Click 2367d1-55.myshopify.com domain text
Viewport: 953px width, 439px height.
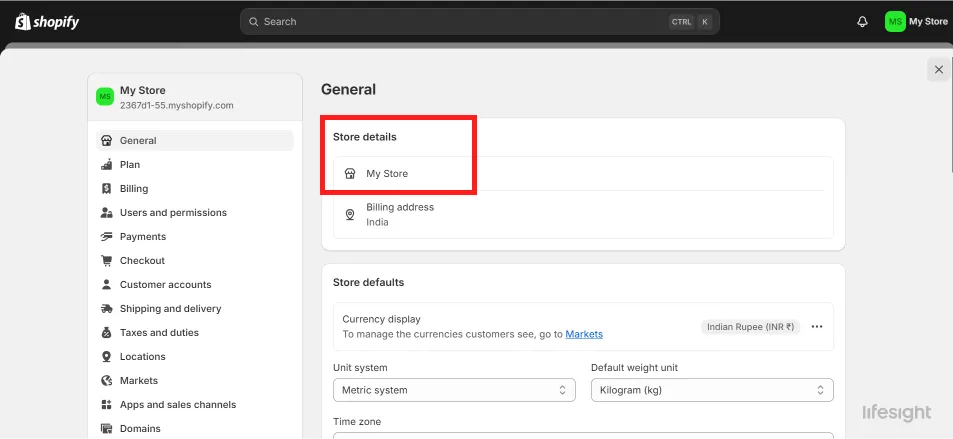pyautogui.click(x=176, y=105)
